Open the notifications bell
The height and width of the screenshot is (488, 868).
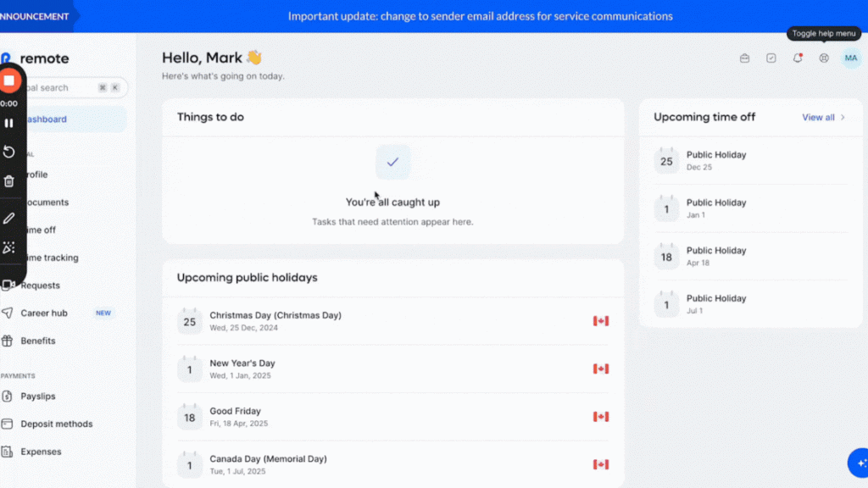pos(797,58)
